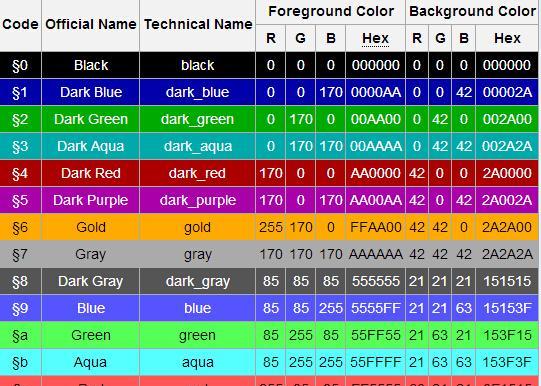Select the §9 code cell
This screenshot has height=386, width=541.
point(20,308)
